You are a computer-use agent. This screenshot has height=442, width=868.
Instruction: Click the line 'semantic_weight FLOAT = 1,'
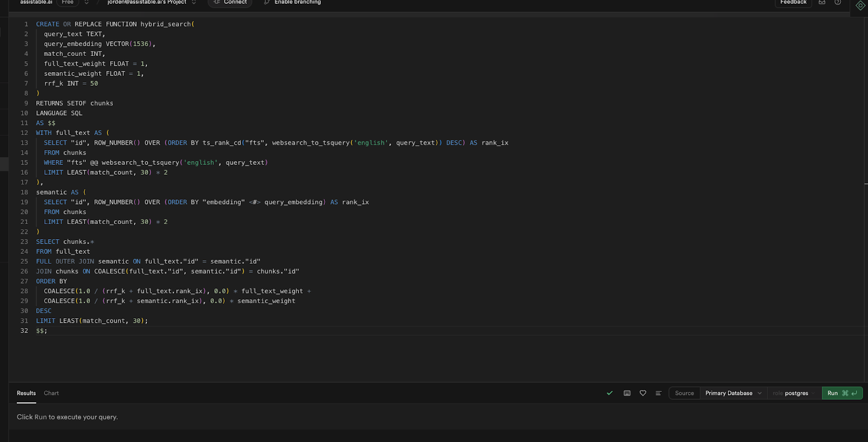[x=94, y=74]
